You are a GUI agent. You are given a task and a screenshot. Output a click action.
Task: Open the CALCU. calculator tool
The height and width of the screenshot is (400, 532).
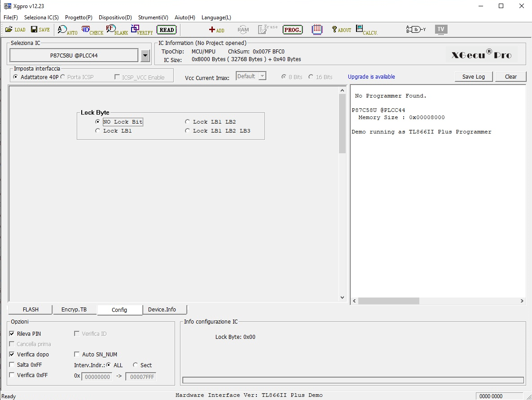[366, 30]
